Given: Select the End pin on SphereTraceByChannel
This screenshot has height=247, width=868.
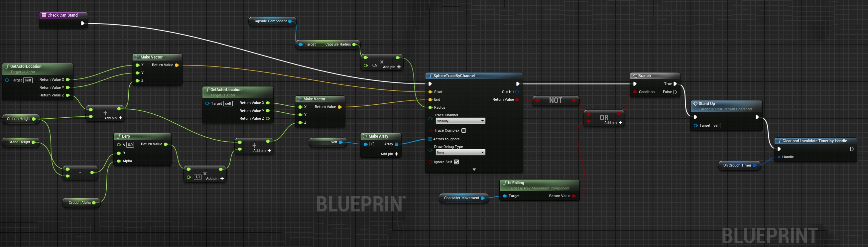Looking at the screenshot, I should click(430, 99).
